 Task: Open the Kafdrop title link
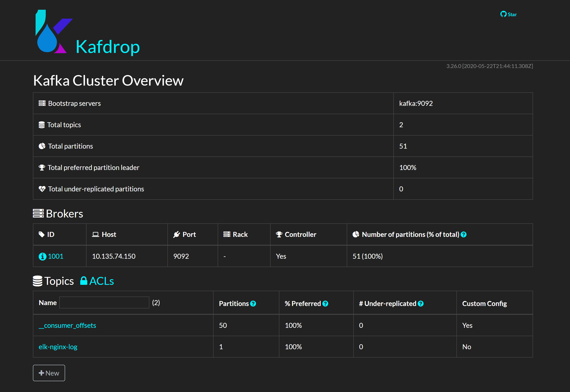pyautogui.click(x=108, y=47)
